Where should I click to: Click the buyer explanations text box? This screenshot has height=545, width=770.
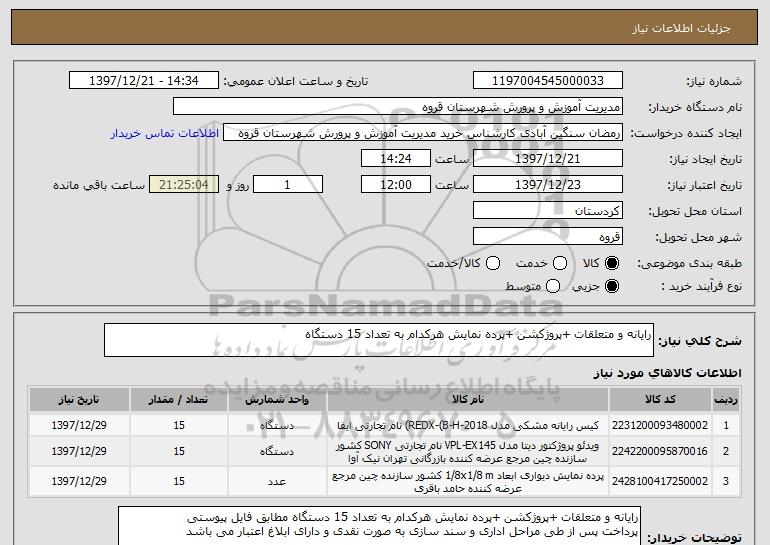pos(379,526)
